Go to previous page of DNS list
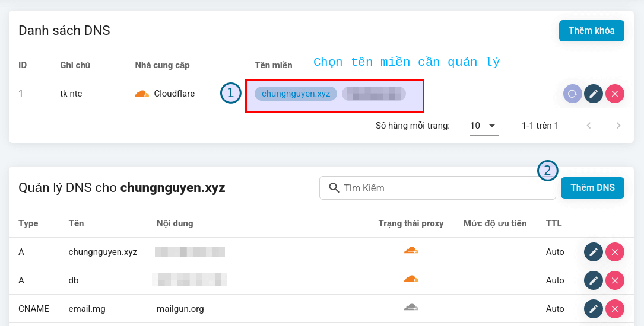644x326 pixels. (x=589, y=126)
